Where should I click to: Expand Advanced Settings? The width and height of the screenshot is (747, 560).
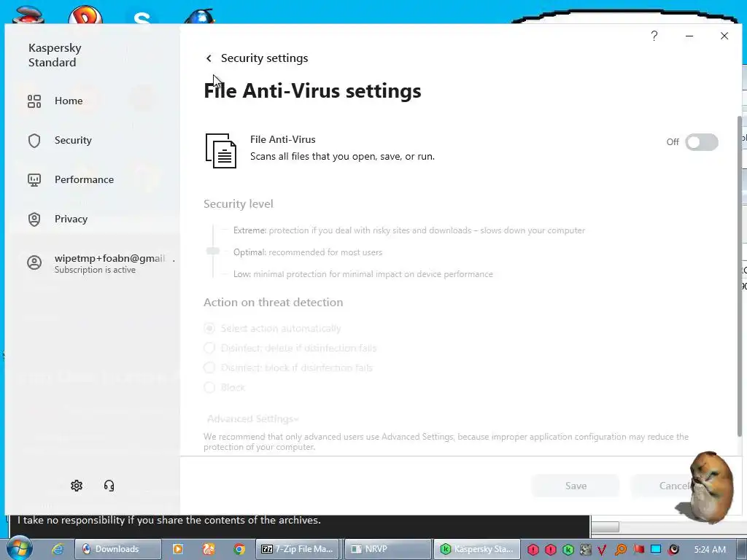click(253, 419)
